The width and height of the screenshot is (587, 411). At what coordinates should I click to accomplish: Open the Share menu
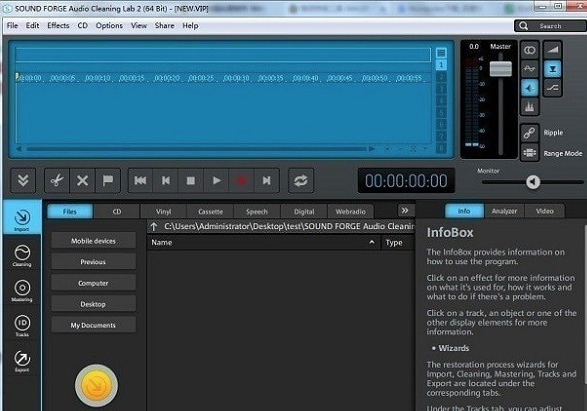165,25
